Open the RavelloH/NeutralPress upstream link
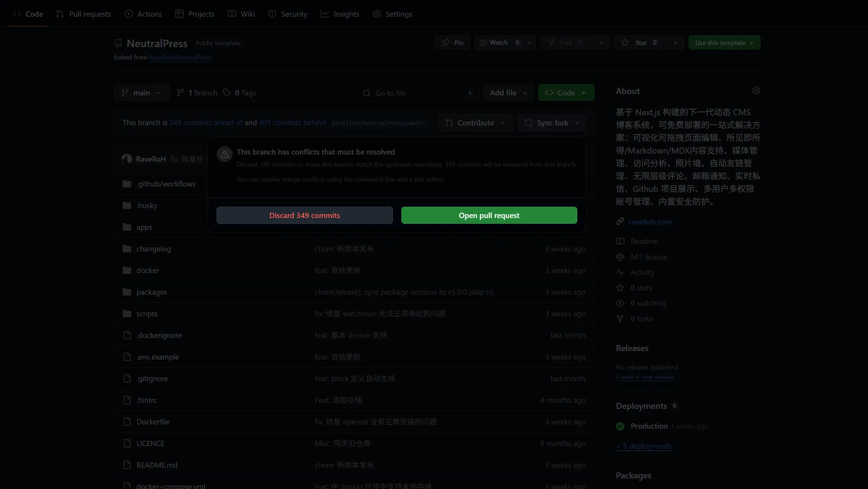Screen dimensions: 868x489 coord(180,57)
